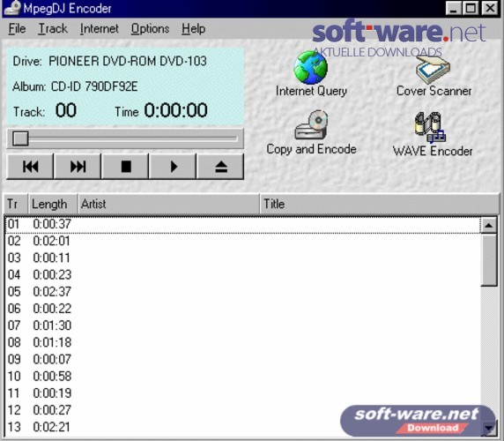Stop CD playback
The height and width of the screenshot is (441, 504).
[x=125, y=167]
